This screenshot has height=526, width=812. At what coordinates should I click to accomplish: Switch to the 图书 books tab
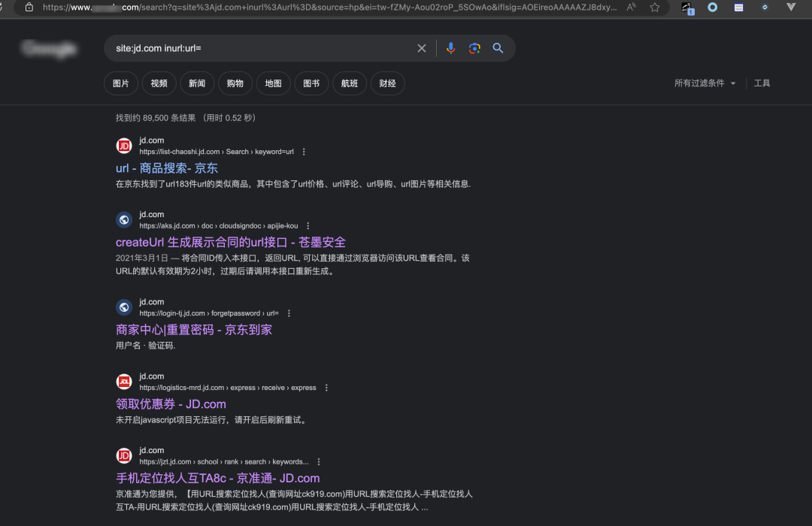point(311,83)
